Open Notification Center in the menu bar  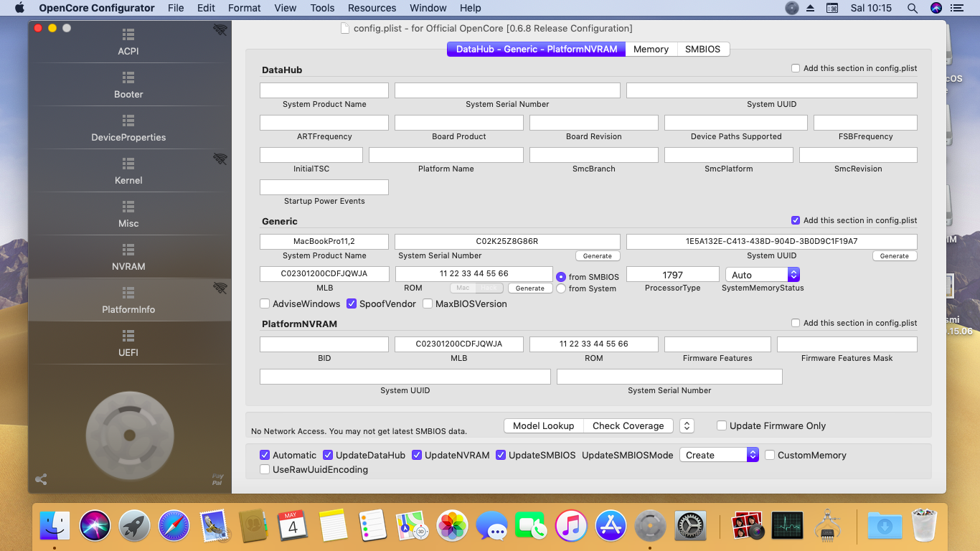pyautogui.click(x=956, y=8)
